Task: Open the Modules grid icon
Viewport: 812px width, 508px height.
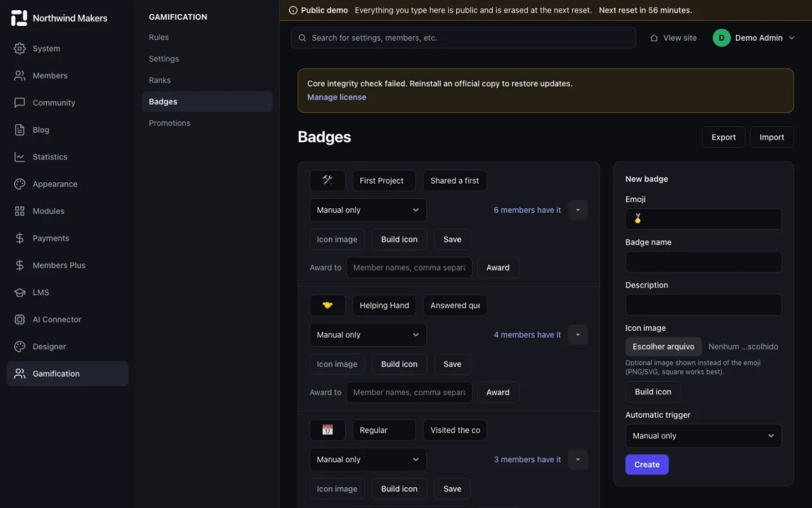Action: pos(20,211)
